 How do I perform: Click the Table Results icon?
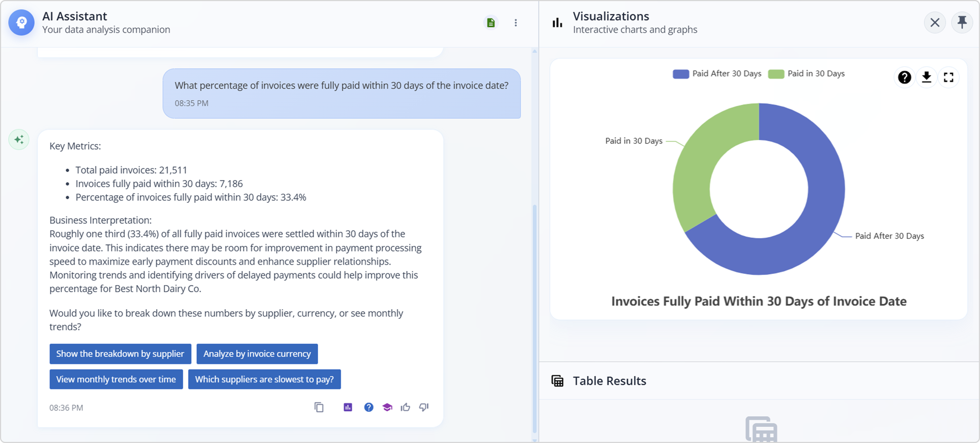click(x=558, y=381)
